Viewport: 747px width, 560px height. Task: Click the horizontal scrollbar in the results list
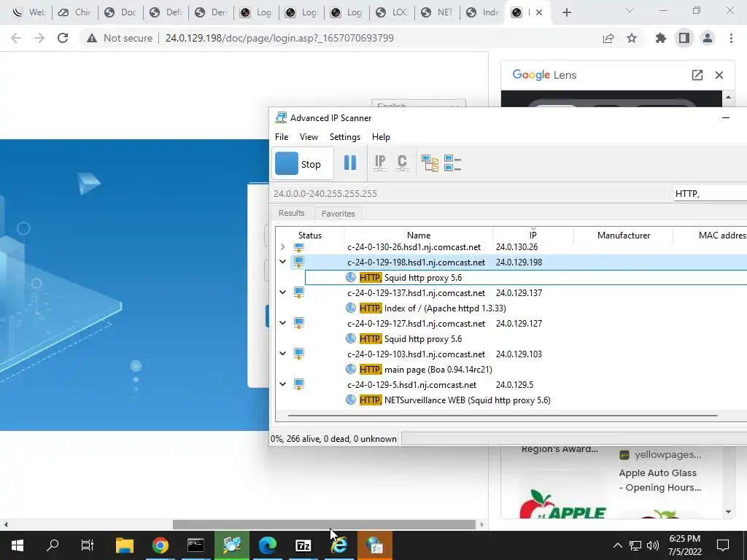pos(503,416)
